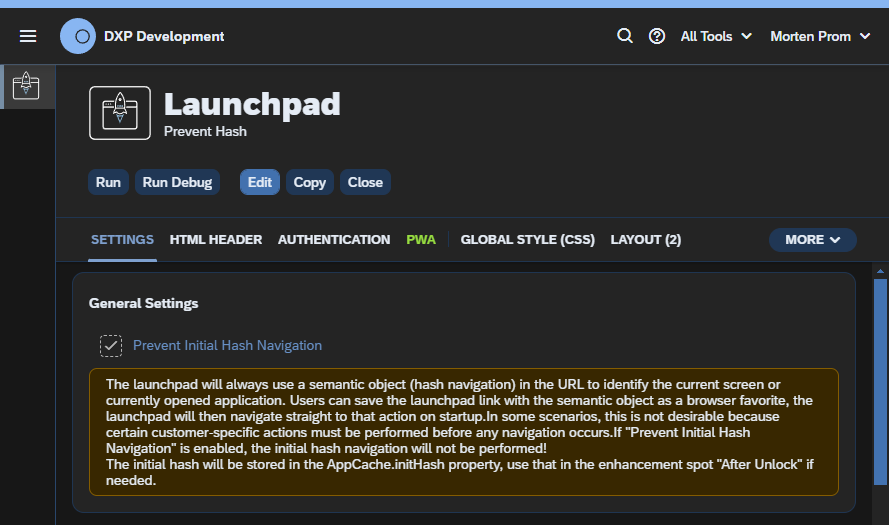Click the large Launchpad header icon
Screen dimensions: 889x525
(120, 113)
